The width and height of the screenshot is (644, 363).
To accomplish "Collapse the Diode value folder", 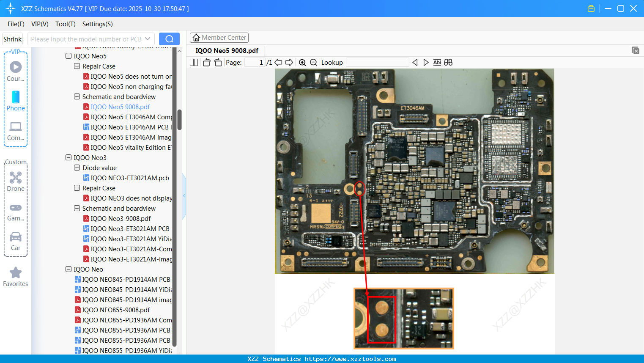I will coord(77,168).
